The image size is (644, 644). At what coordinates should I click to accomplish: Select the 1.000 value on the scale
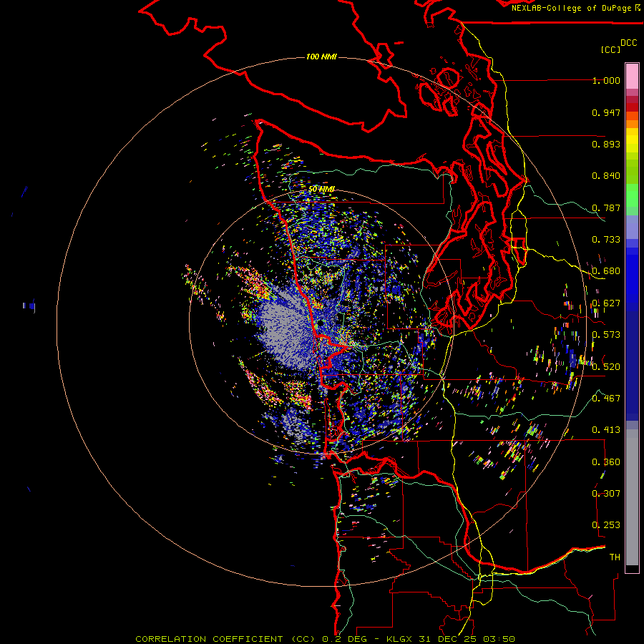(x=606, y=80)
